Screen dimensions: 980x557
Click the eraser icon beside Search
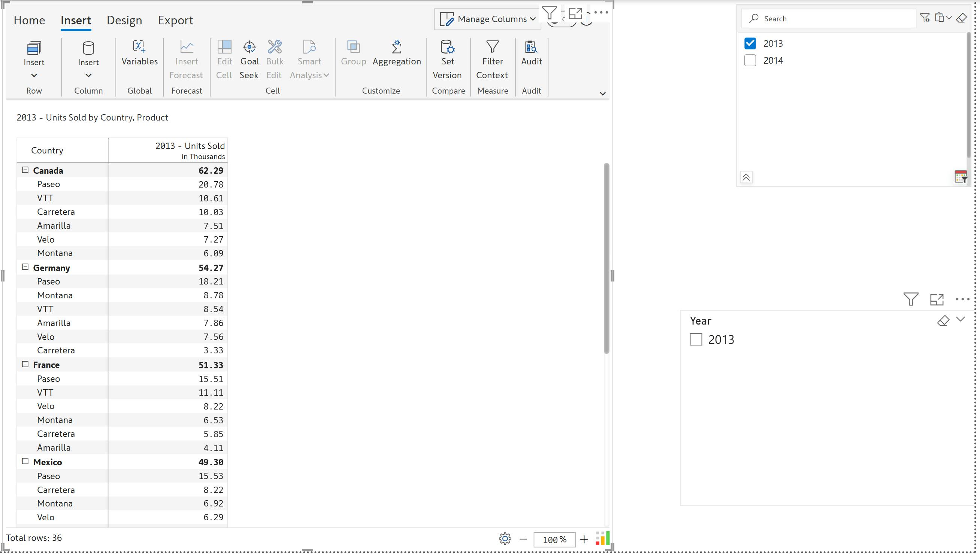(x=961, y=18)
